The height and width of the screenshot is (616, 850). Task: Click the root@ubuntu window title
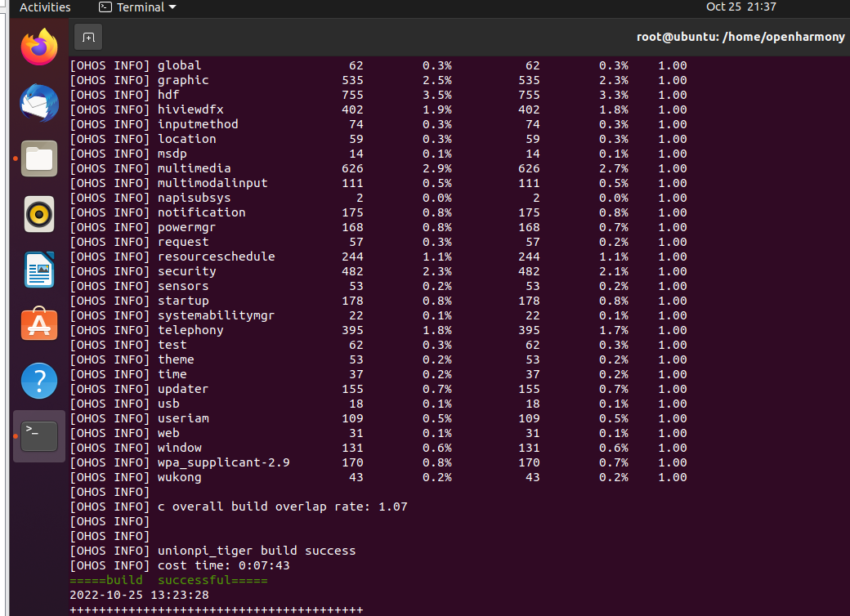(740, 37)
